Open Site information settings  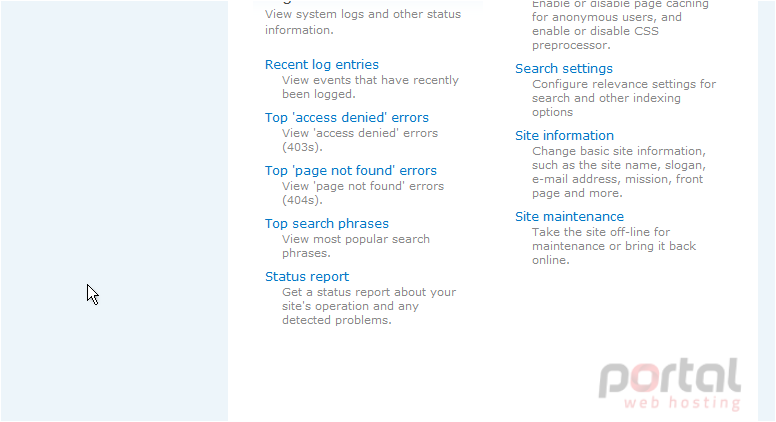point(564,136)
